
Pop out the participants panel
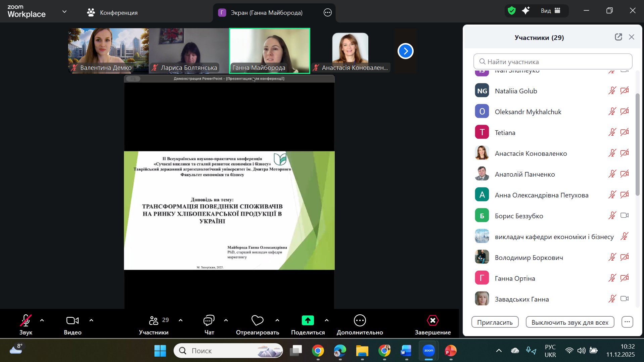618,37
